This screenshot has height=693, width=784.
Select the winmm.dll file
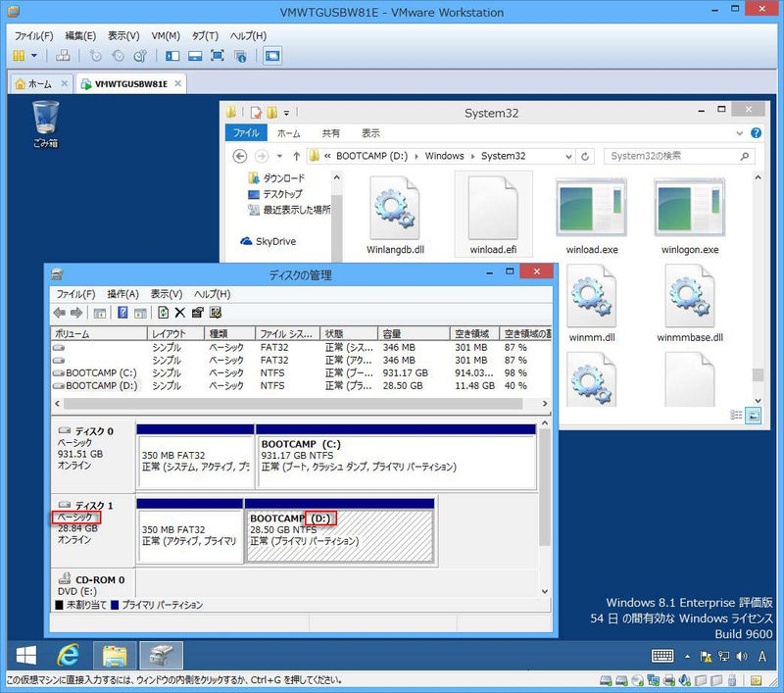[x=592, y=304]
